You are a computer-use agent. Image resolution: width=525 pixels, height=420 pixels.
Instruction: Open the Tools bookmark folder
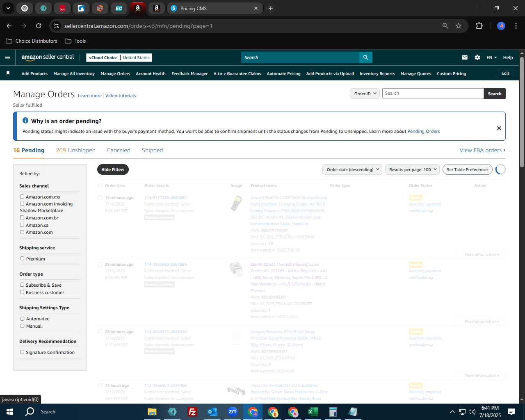pos(75,41)
